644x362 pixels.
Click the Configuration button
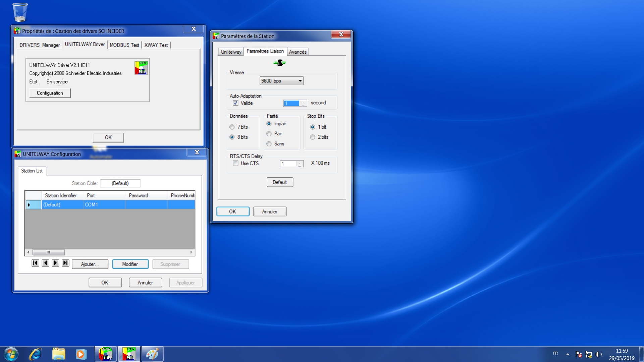point(50,93)
